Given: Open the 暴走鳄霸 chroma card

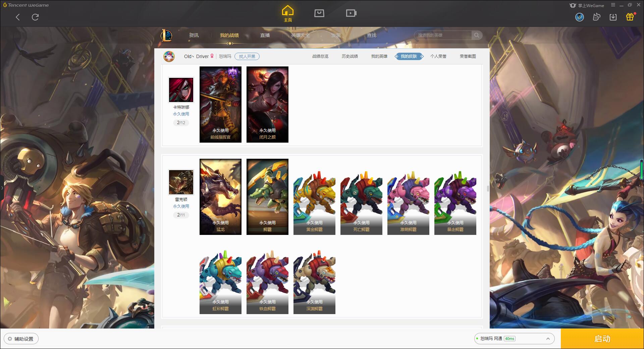Looking at the screenshot, I should pyautogui.click(x=455, y=203).
